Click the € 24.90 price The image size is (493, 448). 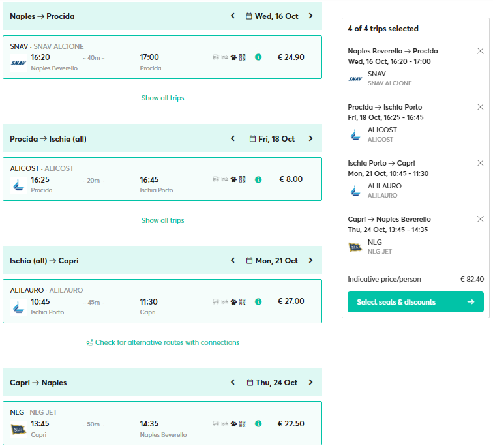[291, 57]
